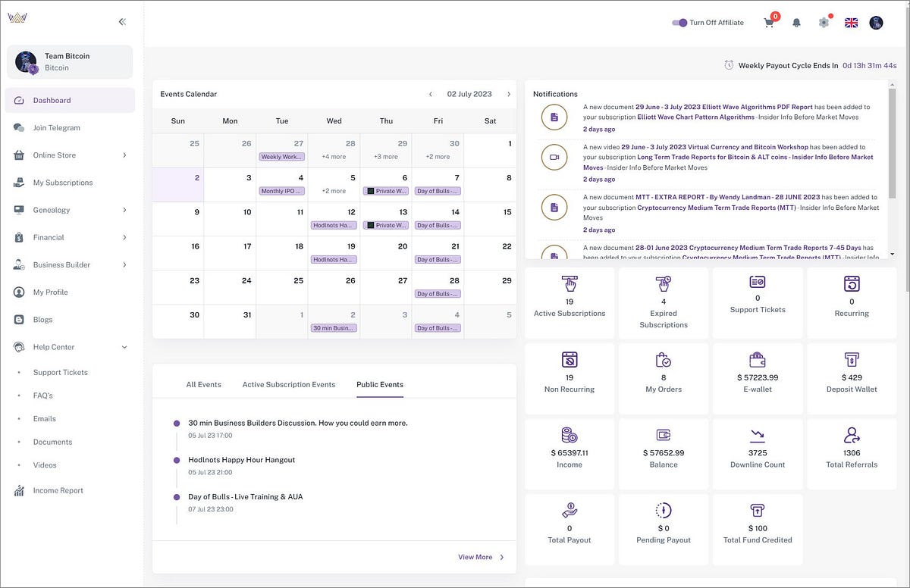The height and width of the screenshot is (588, 910).
Task: Open the notifications bell icon
Action: [796, 23]
